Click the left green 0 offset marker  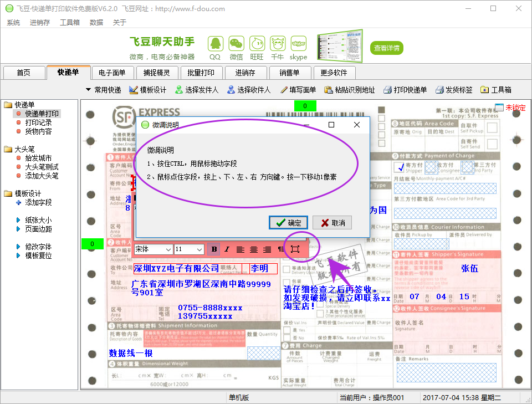(x=93, y=244)
